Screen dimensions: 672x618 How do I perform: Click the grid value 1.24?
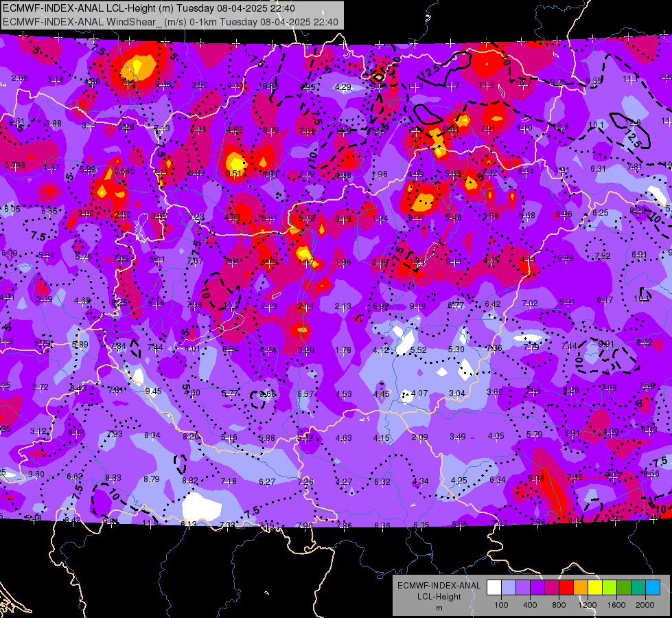point(380,218)
